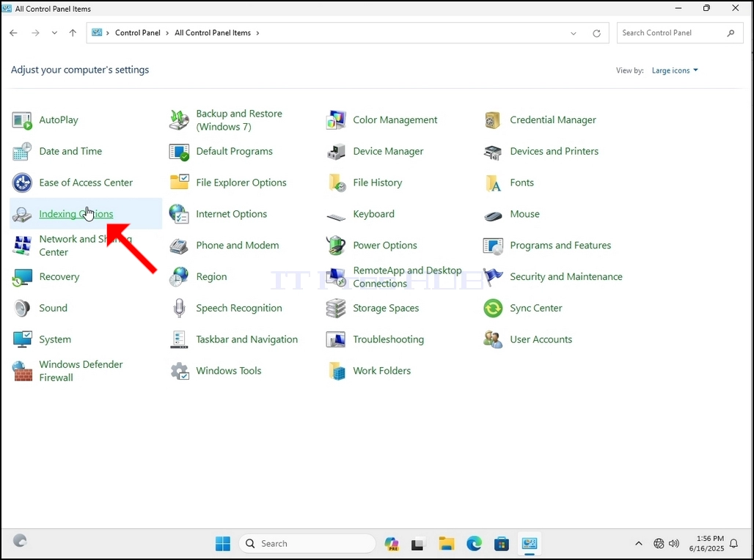This screenshot has width=754, height=560.
Task: Click the Power Options battery icon
Action: click(336, 246)
